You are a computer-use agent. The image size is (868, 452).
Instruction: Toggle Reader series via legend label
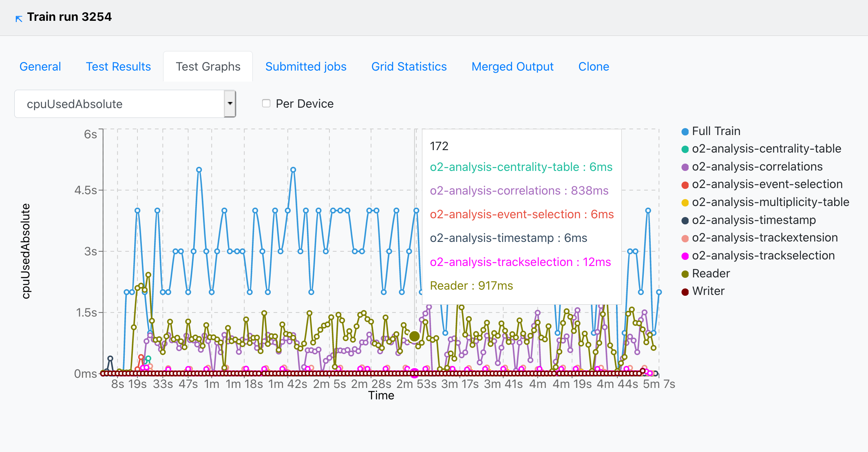click(711, 273)
